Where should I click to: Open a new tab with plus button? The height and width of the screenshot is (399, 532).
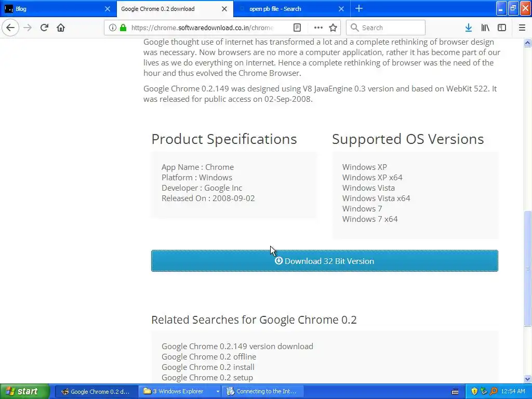[359, 8]
